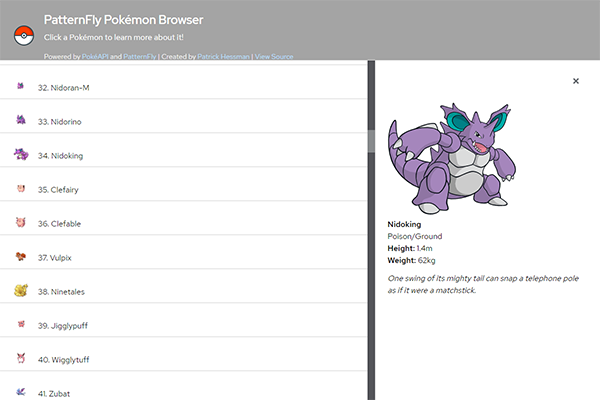600x400 pixels.
Task: Click the Jigglypuff sprite icon
Action: 21,325
